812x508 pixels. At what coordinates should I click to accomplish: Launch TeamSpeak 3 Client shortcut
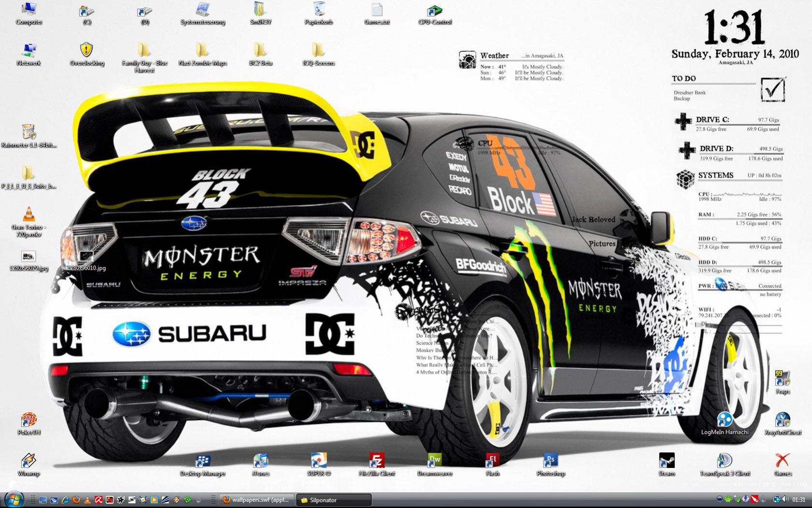pos(725,465)
